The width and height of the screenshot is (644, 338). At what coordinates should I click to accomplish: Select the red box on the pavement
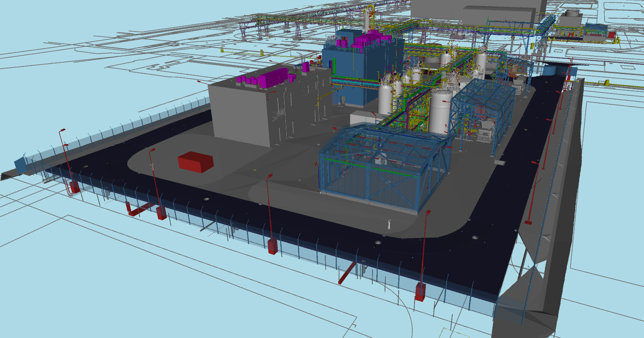click(195, 162)
